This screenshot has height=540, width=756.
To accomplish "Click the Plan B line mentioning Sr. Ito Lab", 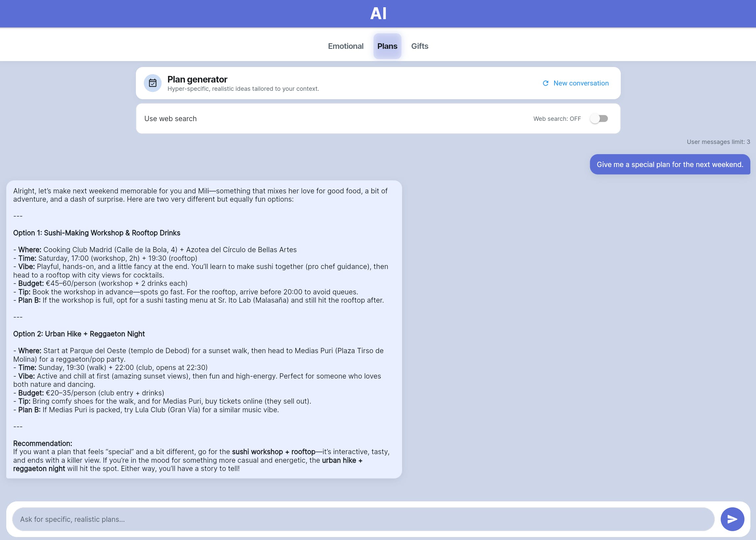I will (x=198, y=300).
